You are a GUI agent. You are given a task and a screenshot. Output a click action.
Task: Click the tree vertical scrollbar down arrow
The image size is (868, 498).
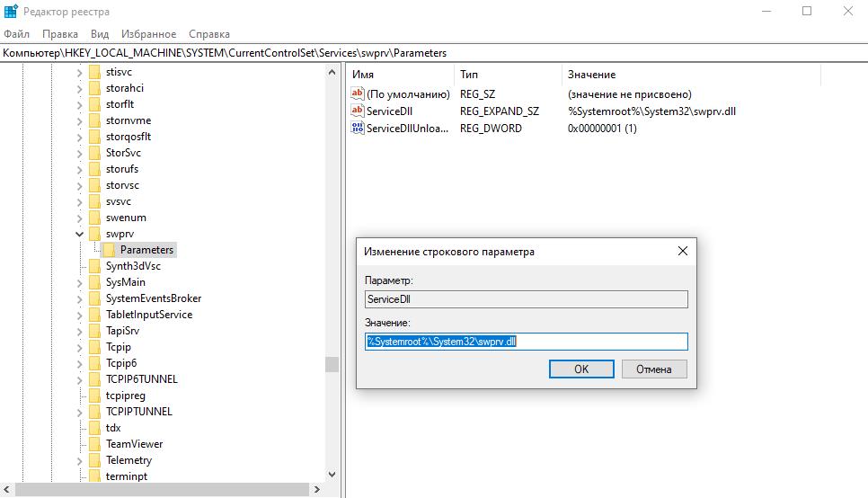tap(332, 474)
